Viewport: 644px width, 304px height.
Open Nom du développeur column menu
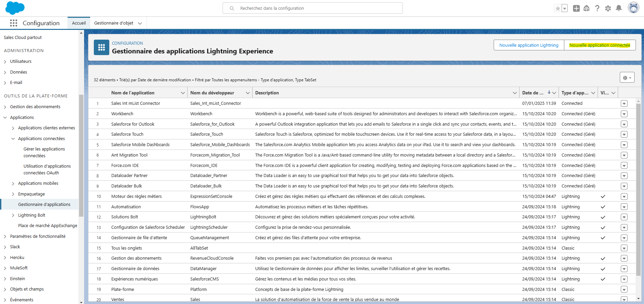248,93
